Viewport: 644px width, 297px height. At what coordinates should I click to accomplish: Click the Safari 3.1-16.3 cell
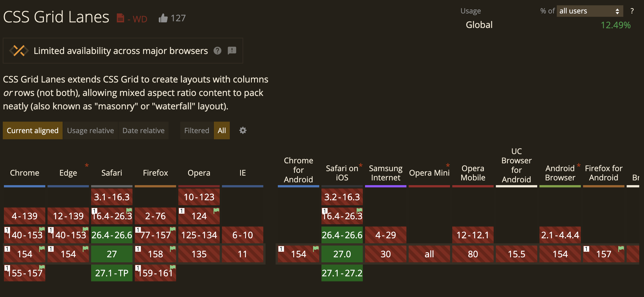click(x=112, y=197)
